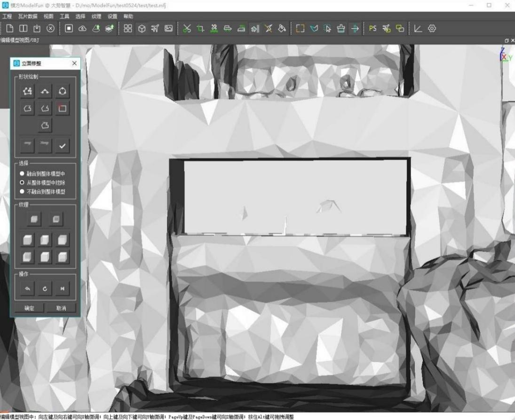Close the 立面修整 dialog
515x420 pixels.
coord(75,63)
